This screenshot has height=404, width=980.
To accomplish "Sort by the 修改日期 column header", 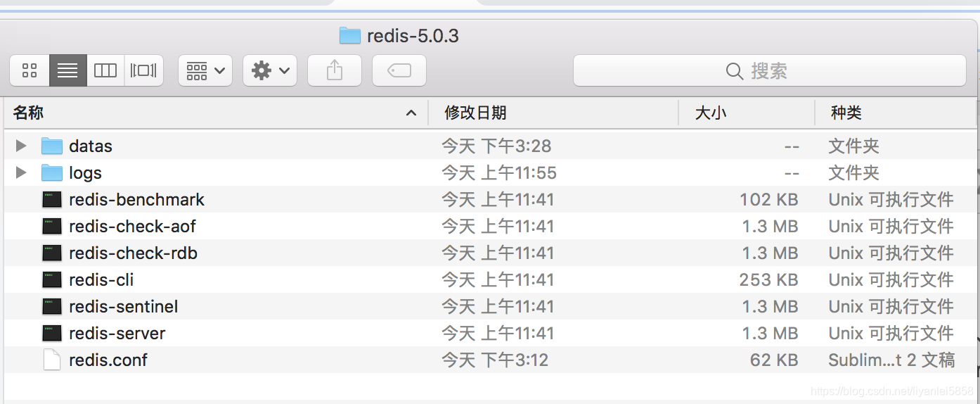I will [x=553, y=113].
